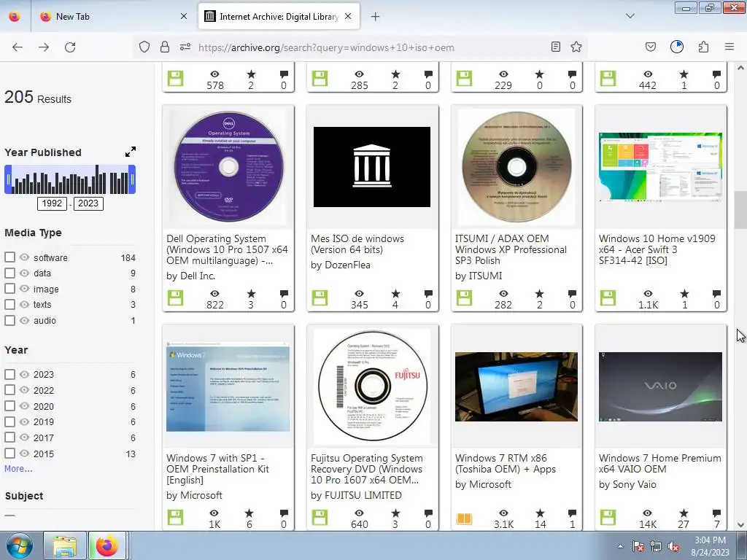The image size is (747, 560).
Task: Click the address bar URL
Action: click(326, 47)
